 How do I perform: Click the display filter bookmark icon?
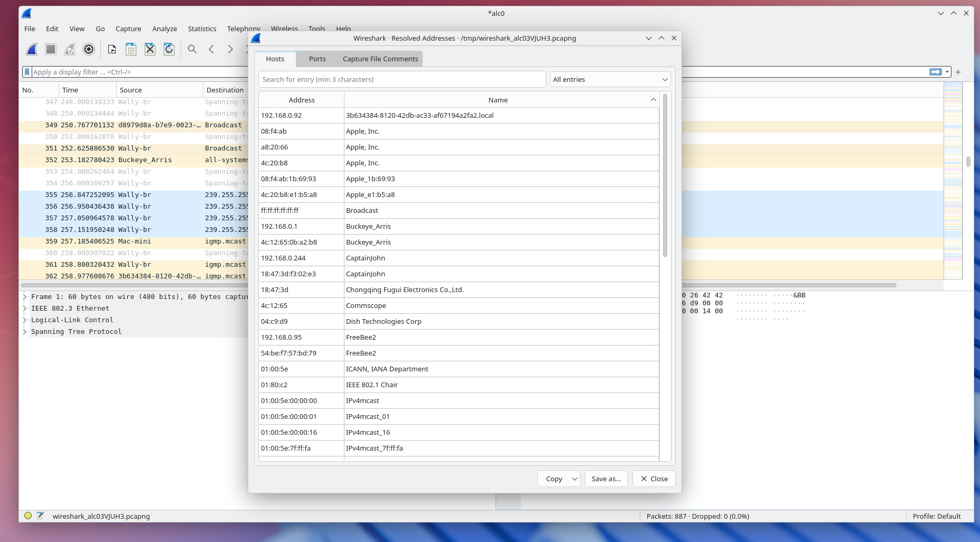click(x=27, y=72)
